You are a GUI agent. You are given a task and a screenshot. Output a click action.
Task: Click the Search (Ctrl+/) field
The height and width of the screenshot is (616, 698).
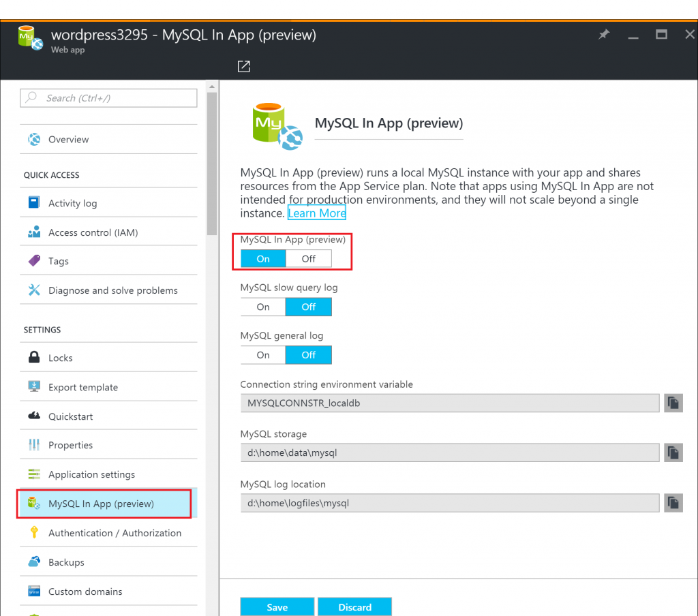click(108, 98)
